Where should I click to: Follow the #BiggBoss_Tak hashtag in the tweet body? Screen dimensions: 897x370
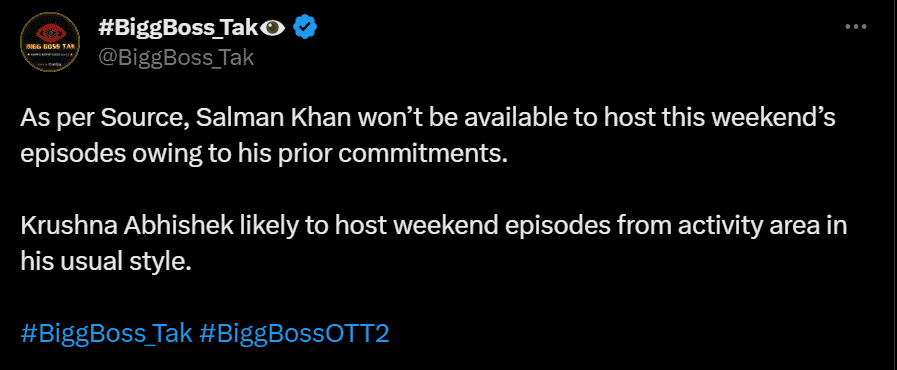tap(106, 333)
